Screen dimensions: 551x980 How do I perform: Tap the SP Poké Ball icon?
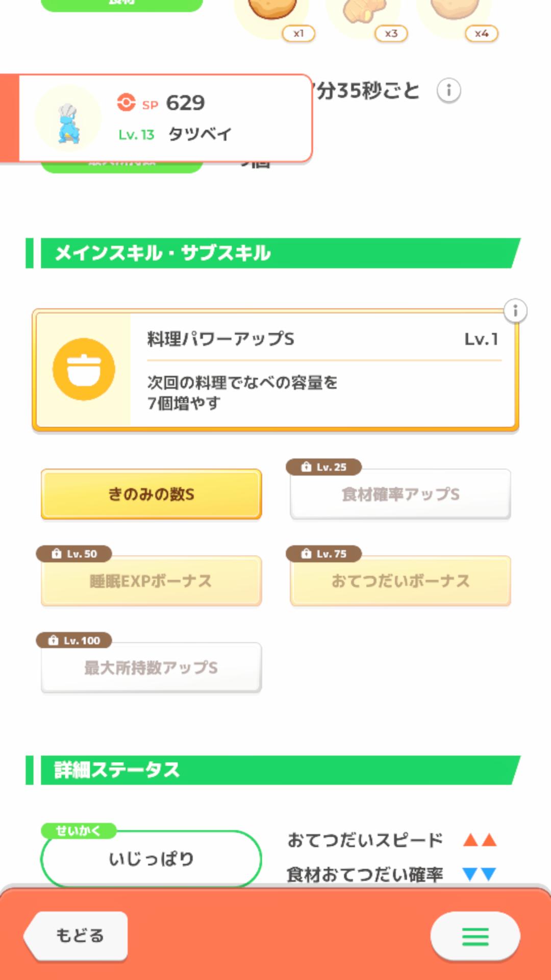click(x=126, y=102)
